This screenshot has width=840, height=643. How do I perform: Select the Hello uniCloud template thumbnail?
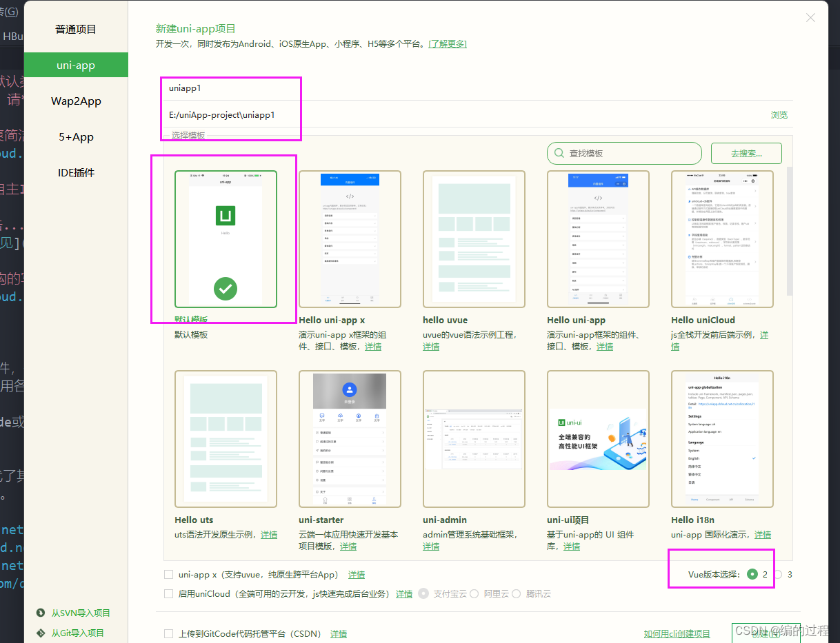(x=722, y=238)
